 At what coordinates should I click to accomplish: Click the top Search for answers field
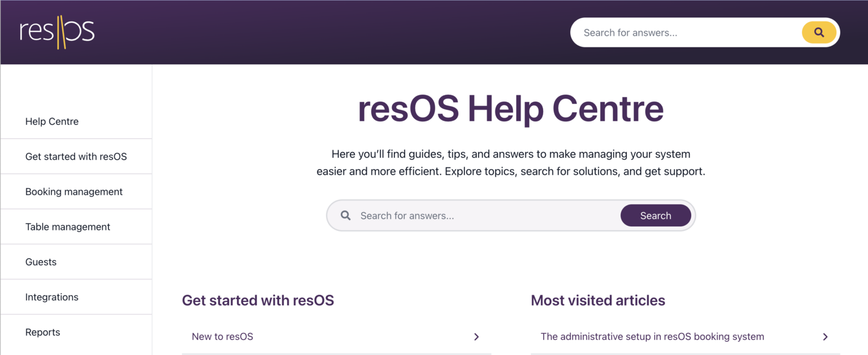click(x=678, y=32)
